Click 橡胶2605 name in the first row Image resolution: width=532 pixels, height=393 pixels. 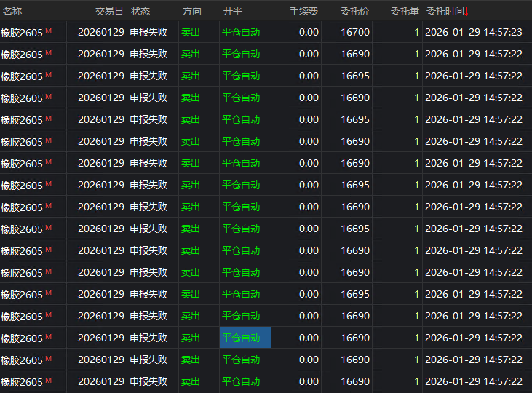coord(22,33)
